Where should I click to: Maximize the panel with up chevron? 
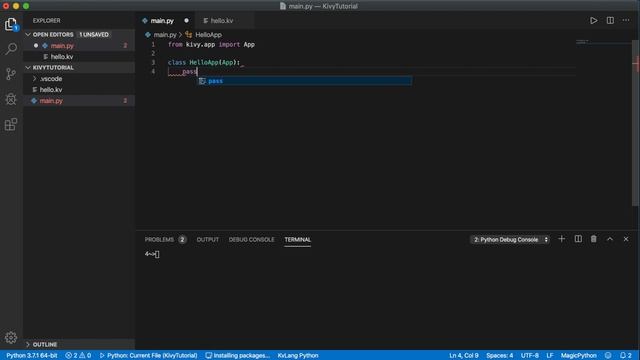[x=610, y=239]
